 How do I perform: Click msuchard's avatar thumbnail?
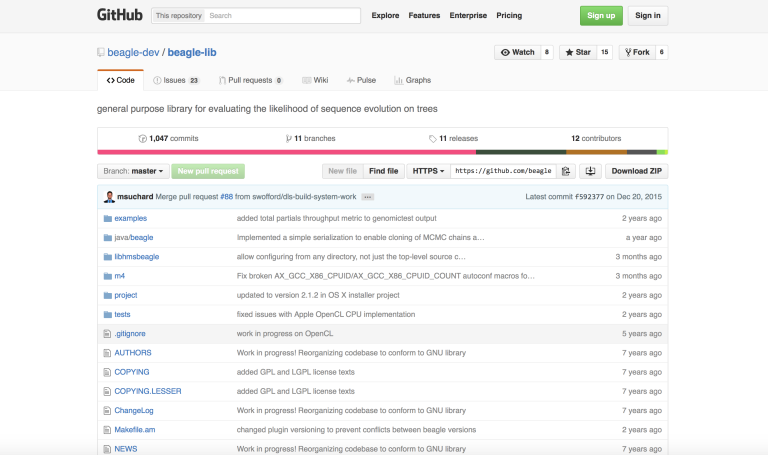coord(109,197)
